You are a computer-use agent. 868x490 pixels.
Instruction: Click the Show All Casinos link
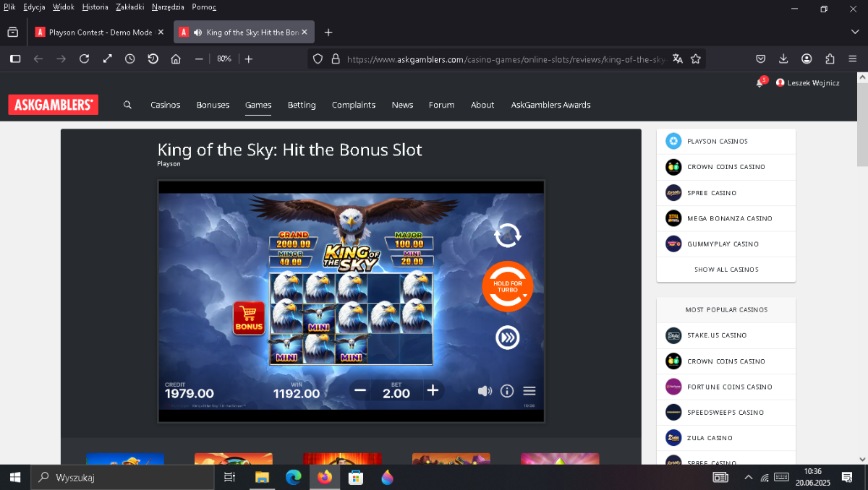[726, 270]
